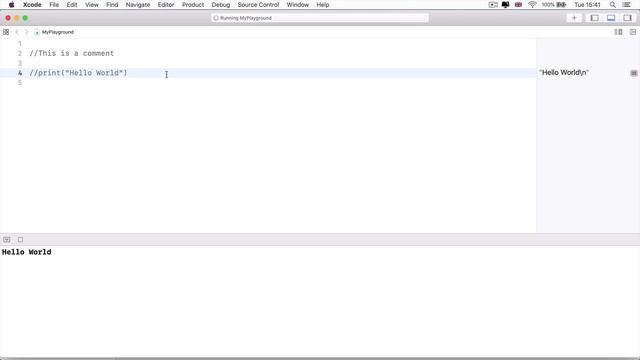Toggle the navigator panel
The height and width of the screenshot is (360, 640).
(595, 18)
